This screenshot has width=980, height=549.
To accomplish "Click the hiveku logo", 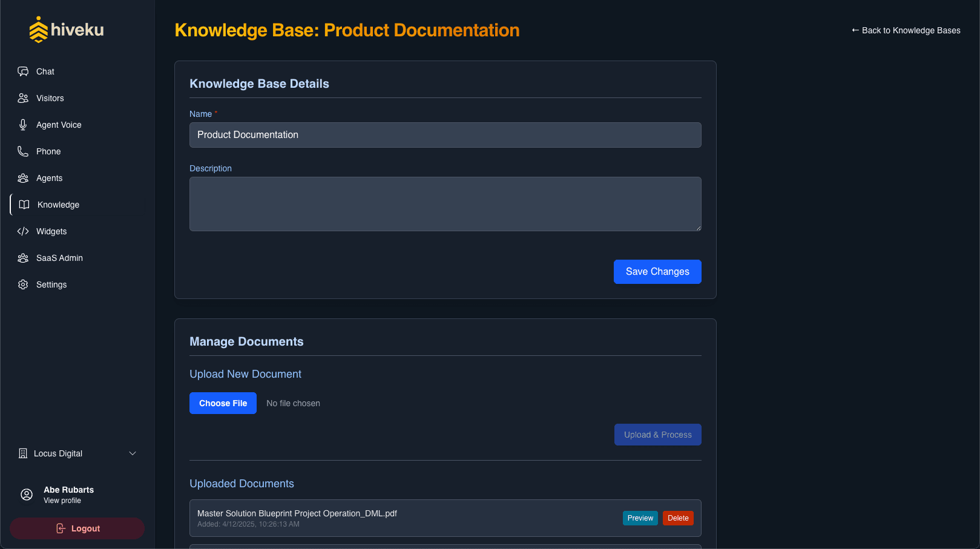I will point(67,30).
